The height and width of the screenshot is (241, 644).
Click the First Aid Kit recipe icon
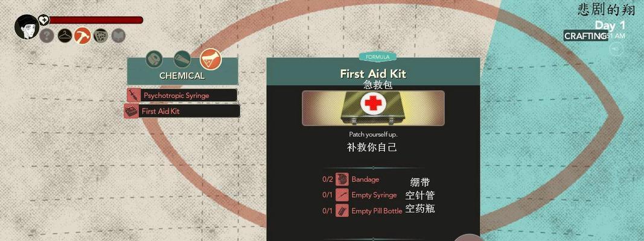131,111
